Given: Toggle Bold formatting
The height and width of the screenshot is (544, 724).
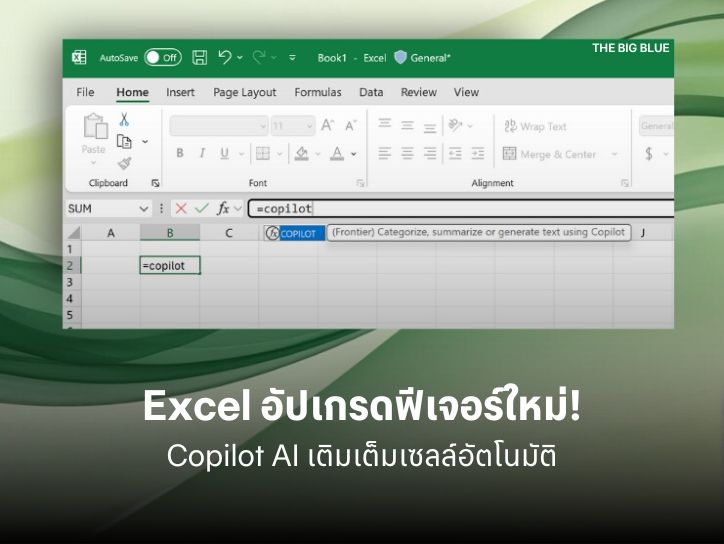Looking at the screenshot, I should coord(180,153).
